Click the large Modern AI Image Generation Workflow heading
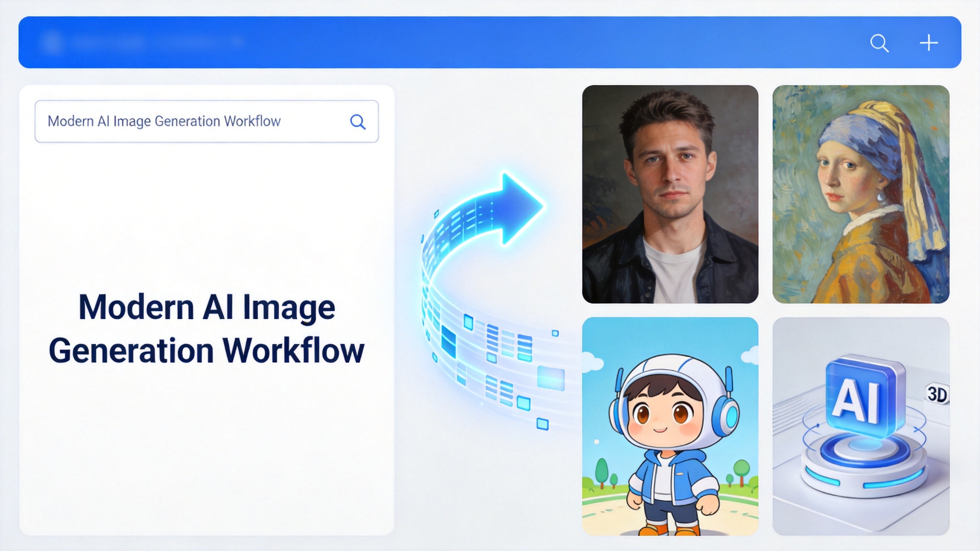 click(x=206, y=329)
